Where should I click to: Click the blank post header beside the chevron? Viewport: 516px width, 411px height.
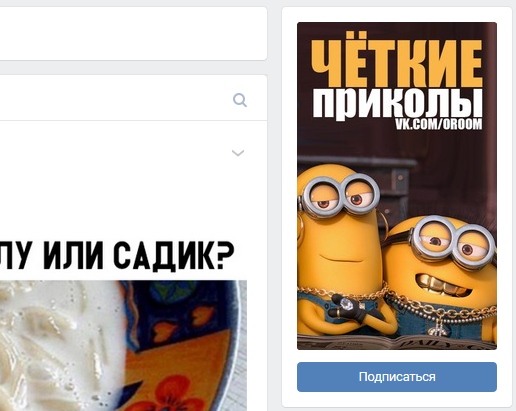(x=113, y=153)
